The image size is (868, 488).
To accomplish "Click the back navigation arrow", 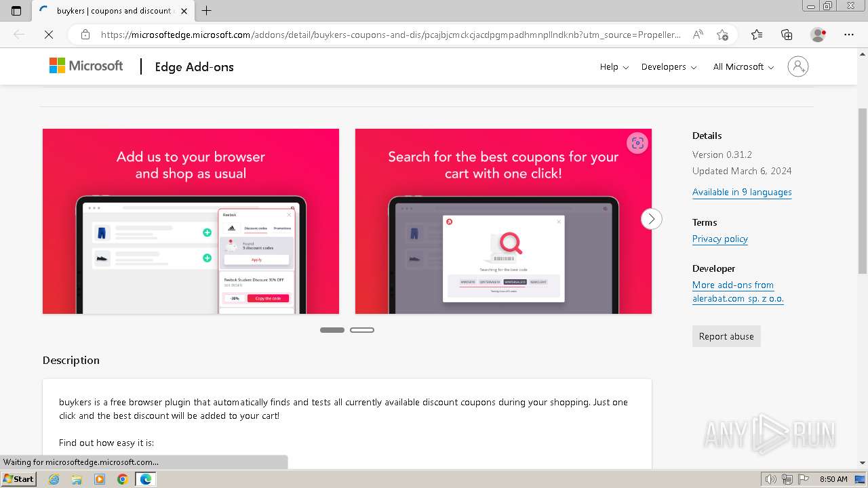I will click(x=19, y=35).
